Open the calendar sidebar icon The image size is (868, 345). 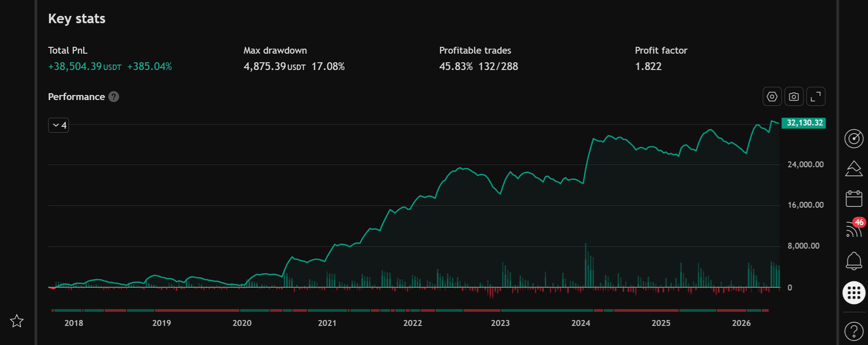pos(853,199)
